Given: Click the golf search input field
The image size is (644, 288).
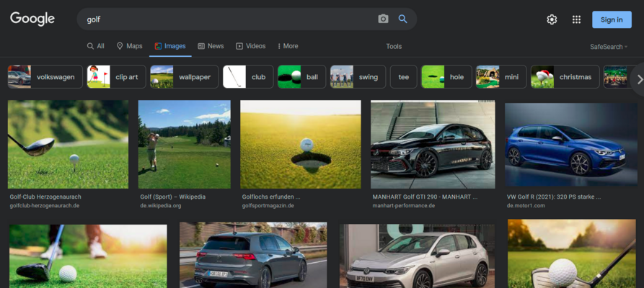Looking at the screenshot, I should coord(230,19).
